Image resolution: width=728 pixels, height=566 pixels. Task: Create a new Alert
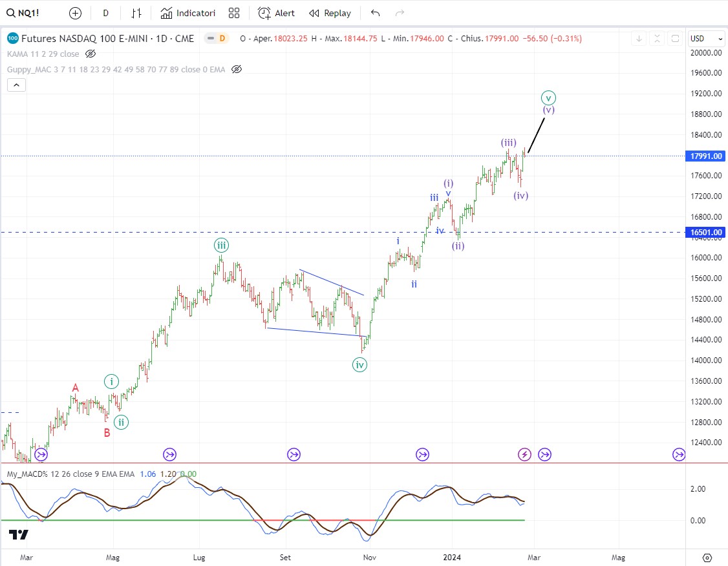point(276,13)
